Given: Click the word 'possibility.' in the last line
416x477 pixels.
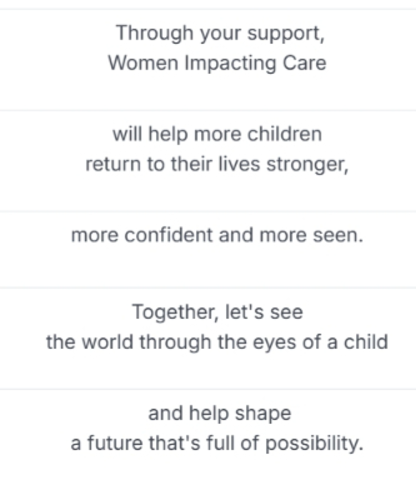Looking at the screenshot, I should [x=314, y=444].
